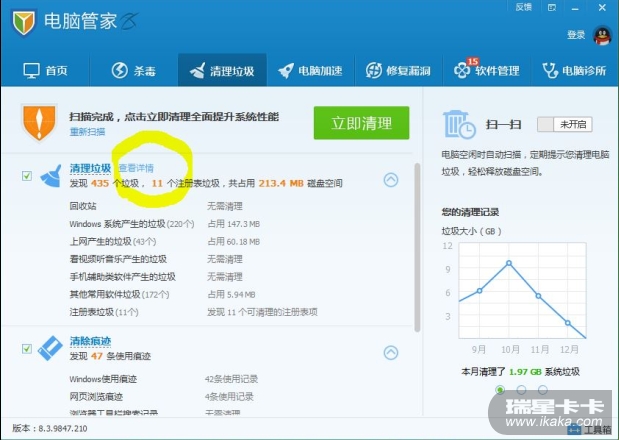
Task: Click the trash can clock icon
Action: 459,124
